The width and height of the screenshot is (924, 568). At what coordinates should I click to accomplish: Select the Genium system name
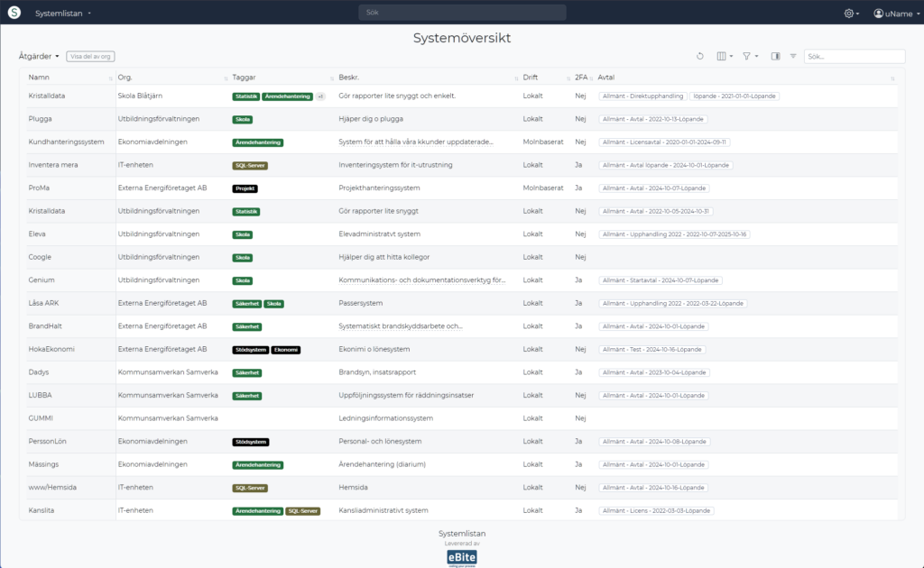point(42,280)
